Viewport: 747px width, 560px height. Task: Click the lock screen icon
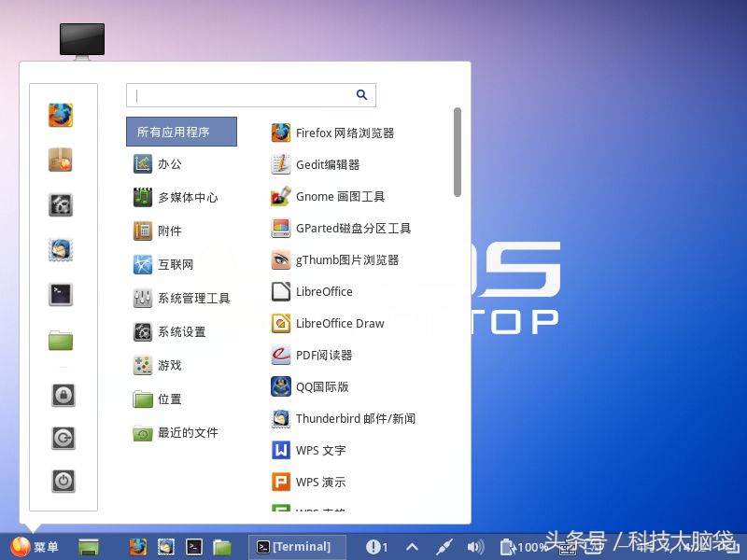[x=63, y=395]
